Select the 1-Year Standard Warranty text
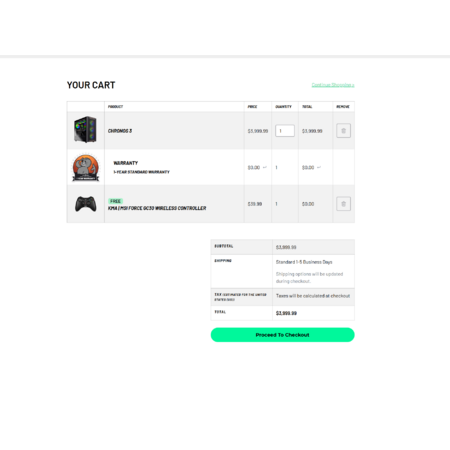This screenshot has width=450, height=450. 141,172
